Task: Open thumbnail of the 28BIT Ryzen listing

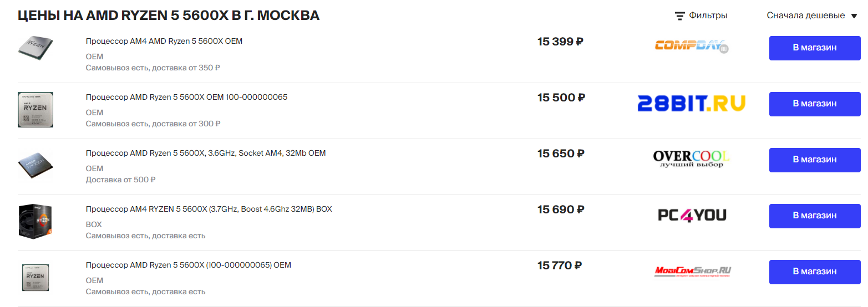Action: (x=35, y=110)
